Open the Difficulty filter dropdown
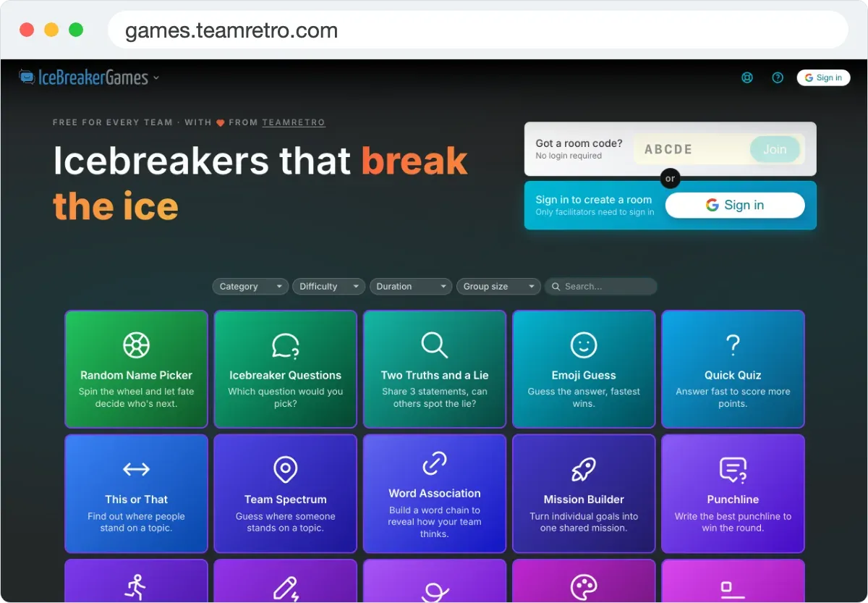This screenshot has height=603, width=868. [x=329, y=287]
